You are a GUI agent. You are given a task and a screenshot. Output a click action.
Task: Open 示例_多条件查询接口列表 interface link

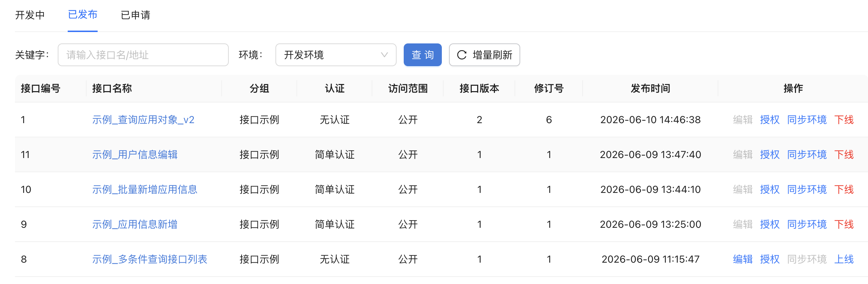[150, 259]
